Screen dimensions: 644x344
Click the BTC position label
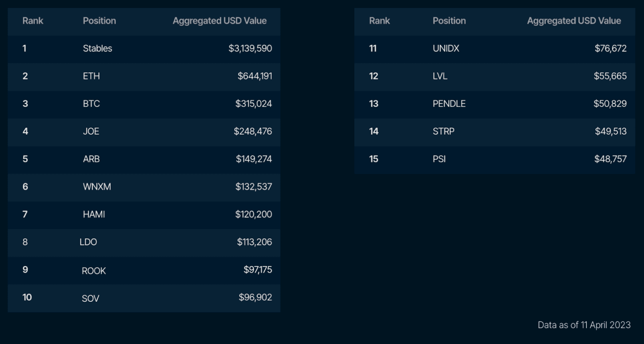click(x=91, y=104)
